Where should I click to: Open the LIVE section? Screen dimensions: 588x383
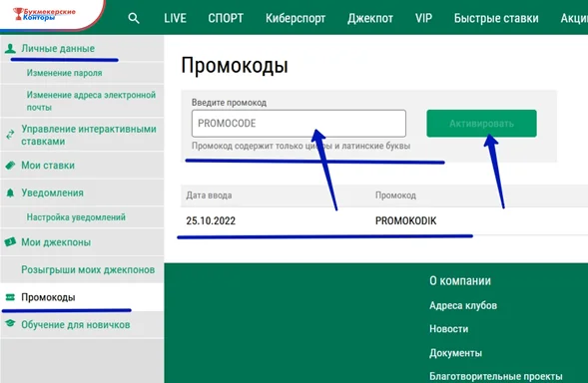coord(175,18)
